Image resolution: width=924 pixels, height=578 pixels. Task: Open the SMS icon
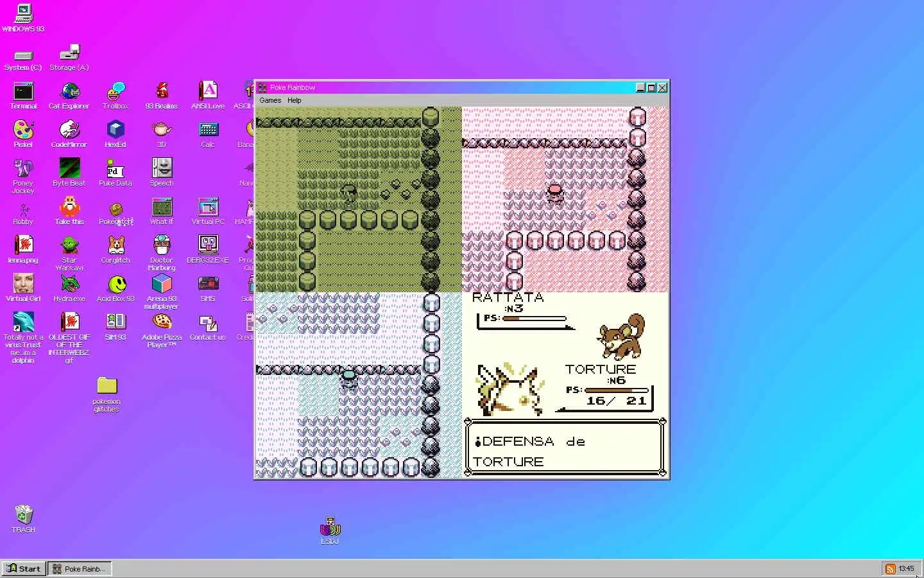208,288
